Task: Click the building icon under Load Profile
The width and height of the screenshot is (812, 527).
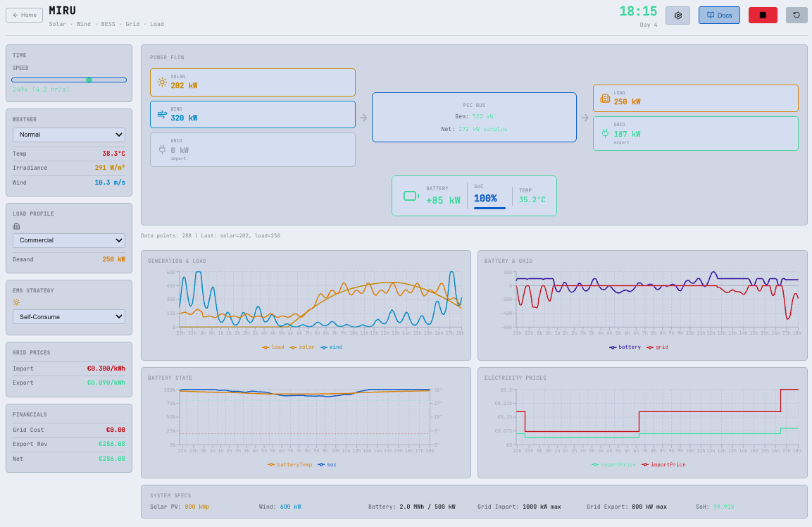Action: click(16, 226)
